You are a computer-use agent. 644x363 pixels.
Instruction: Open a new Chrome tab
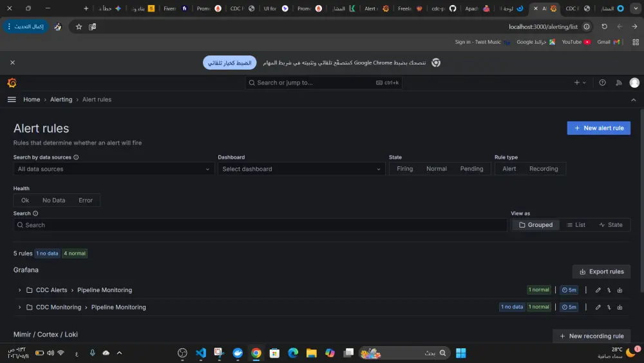coord(86,8)
